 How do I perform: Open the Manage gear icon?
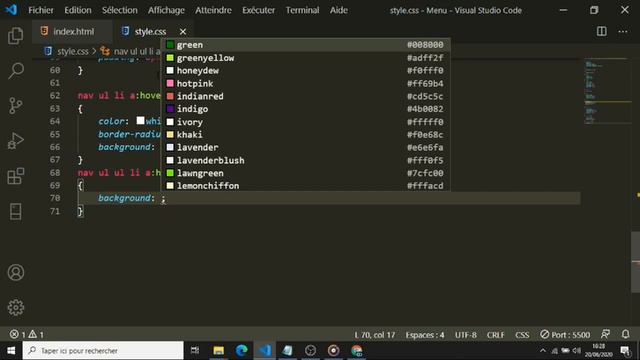point(16,307)
